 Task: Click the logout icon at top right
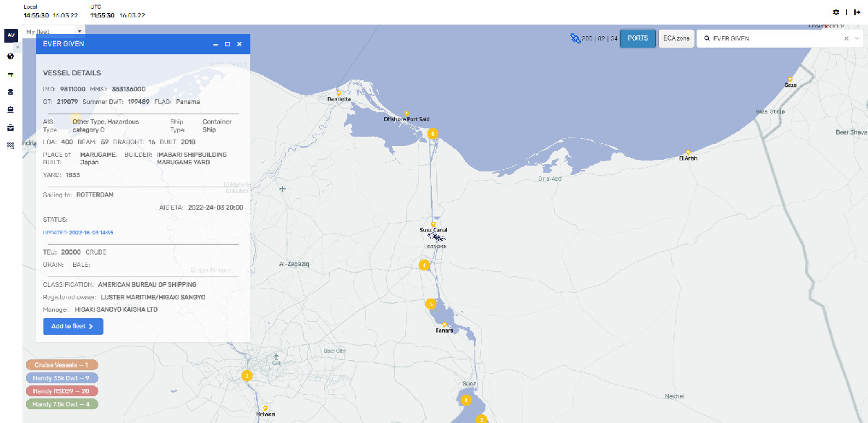click(x=857, y=12)
